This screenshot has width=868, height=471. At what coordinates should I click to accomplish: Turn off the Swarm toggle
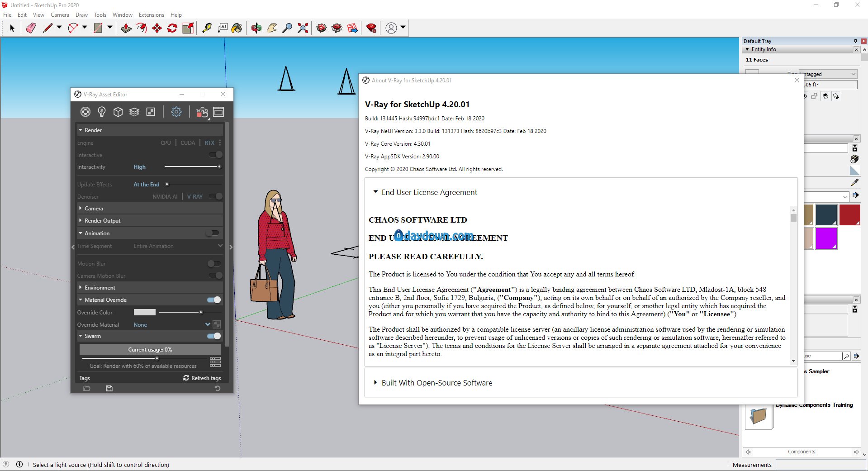tap(214, 336)
